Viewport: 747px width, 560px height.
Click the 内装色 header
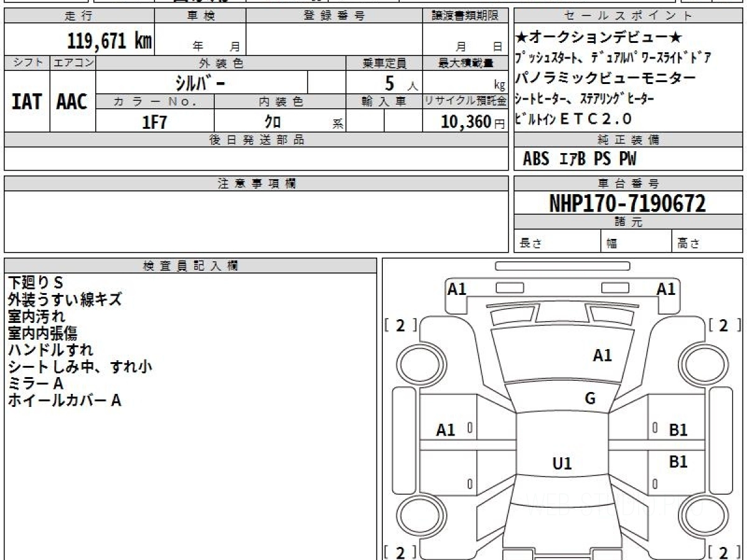coord(280,101)
